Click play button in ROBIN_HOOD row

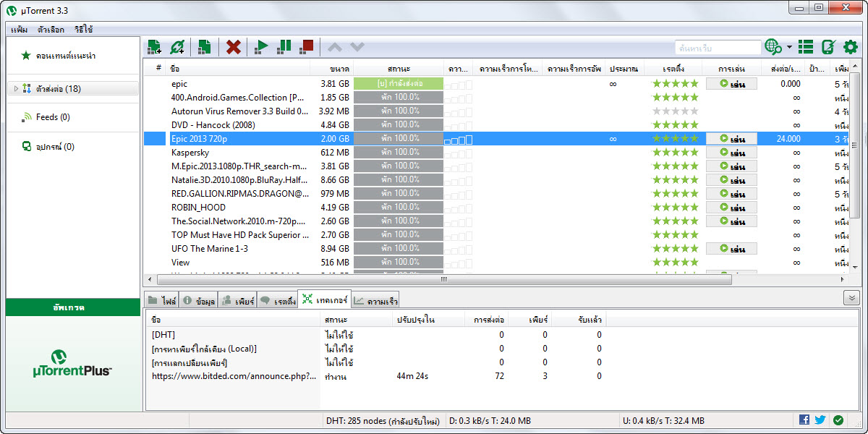[731, 208]
